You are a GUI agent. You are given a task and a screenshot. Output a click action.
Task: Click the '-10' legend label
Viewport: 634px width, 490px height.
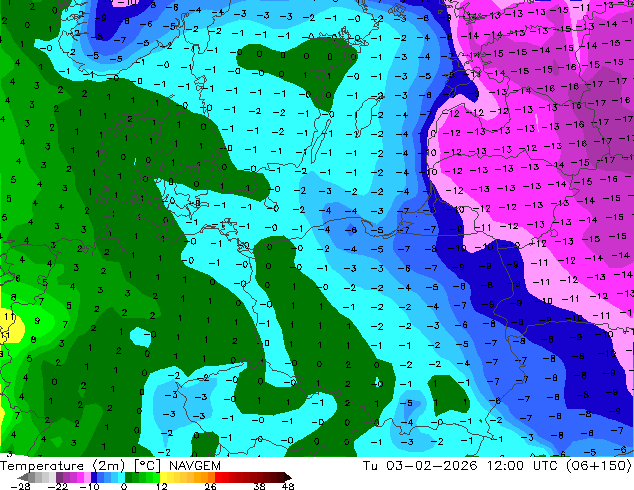(x=89, y=486)
